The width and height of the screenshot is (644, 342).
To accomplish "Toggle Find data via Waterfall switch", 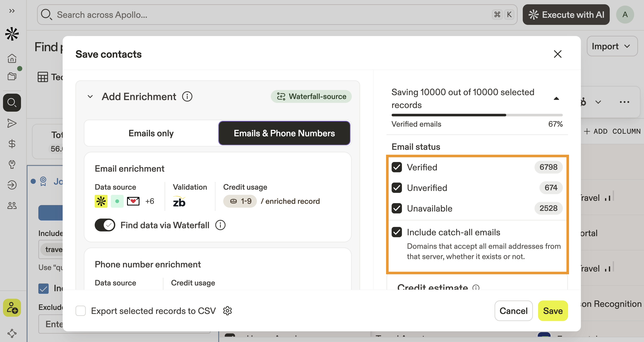I will 105,225.
